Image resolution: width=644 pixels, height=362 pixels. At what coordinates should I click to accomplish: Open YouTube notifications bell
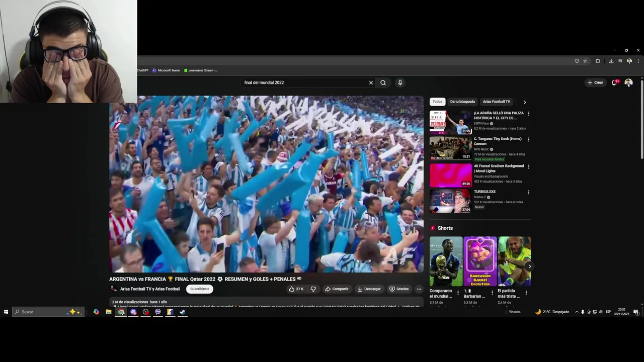pos(614,82)
